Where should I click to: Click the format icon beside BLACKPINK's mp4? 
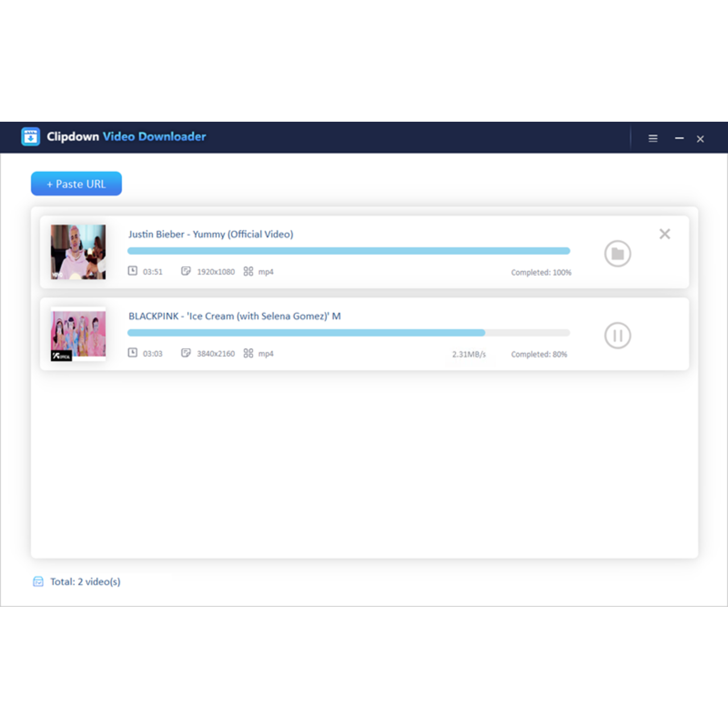point(248,353)
